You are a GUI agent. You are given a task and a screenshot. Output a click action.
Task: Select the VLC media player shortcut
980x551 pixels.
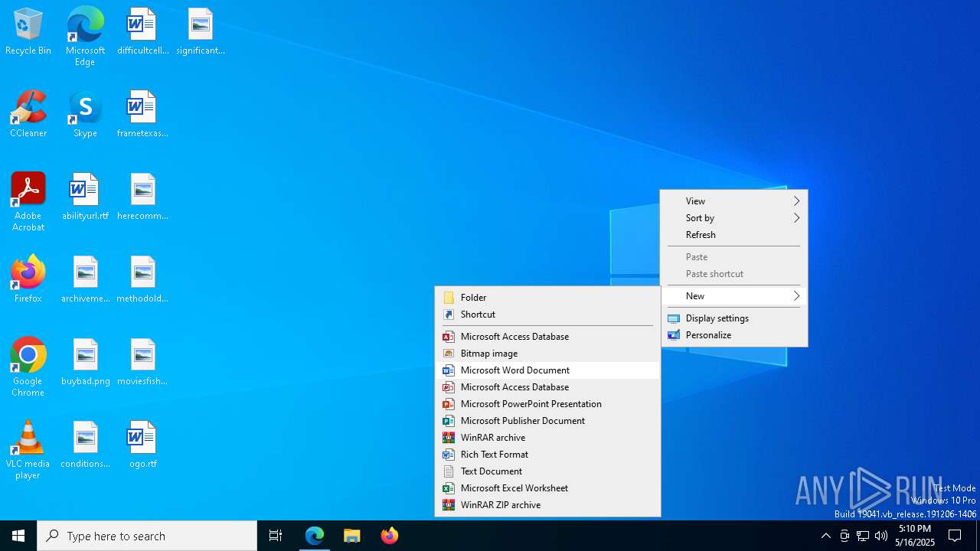(x=28, y=450)
